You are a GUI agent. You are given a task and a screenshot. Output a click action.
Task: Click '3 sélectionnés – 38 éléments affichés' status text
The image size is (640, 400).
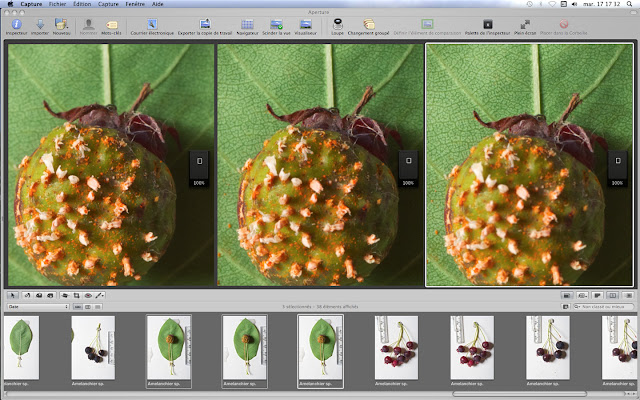click(320, 307)
